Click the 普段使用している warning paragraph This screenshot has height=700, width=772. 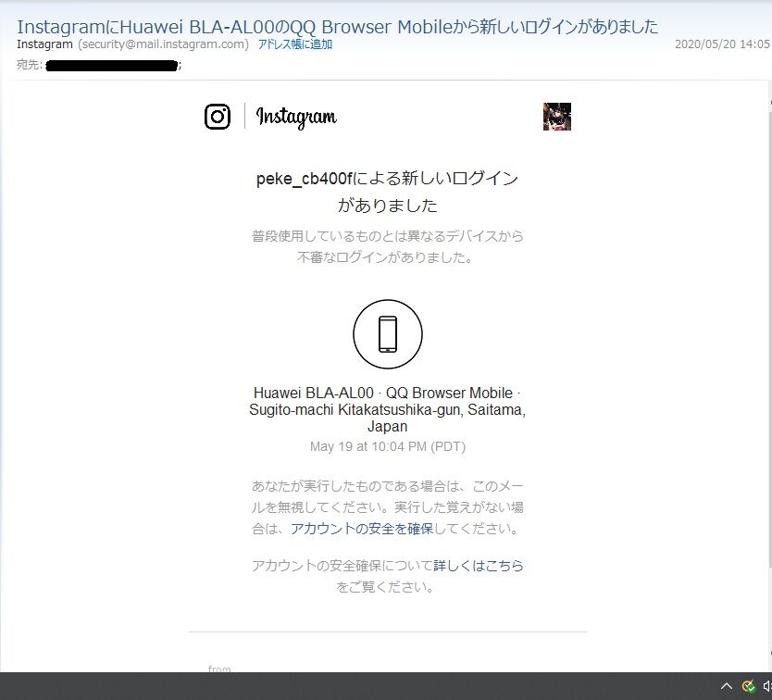coord(388,246)
